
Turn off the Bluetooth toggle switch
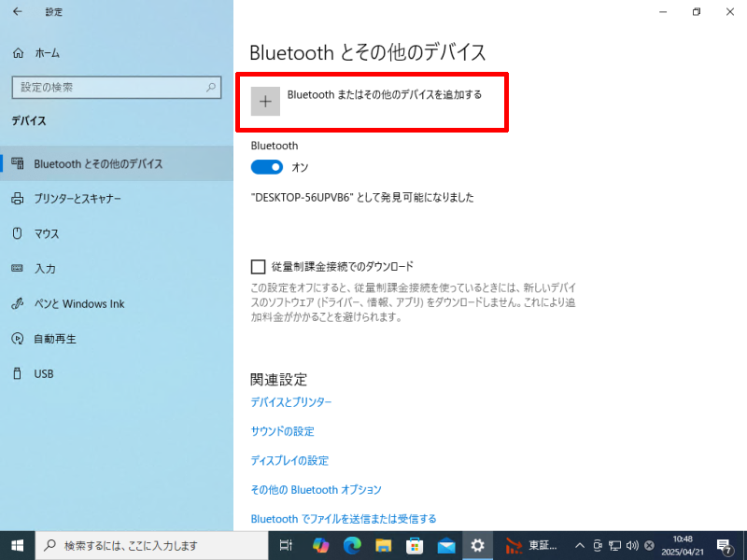[267, 167]
